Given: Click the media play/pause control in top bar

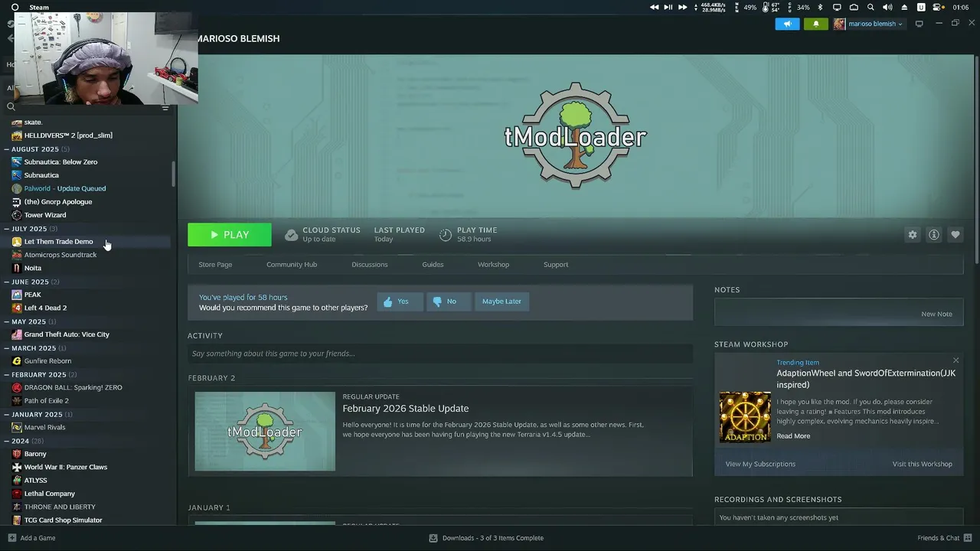Looking at the screenshot, I should click(668, 7).
